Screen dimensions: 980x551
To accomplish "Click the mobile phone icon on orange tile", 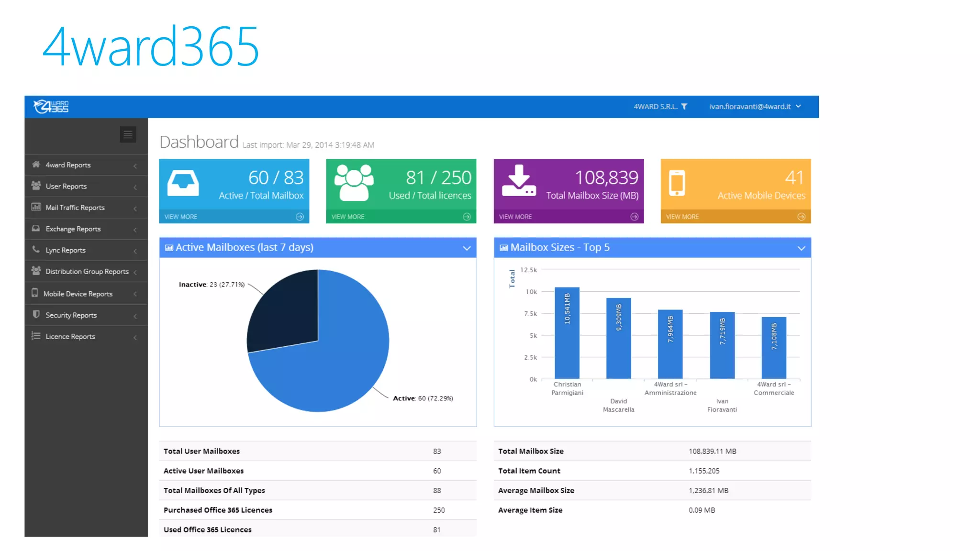I will 677,183.
